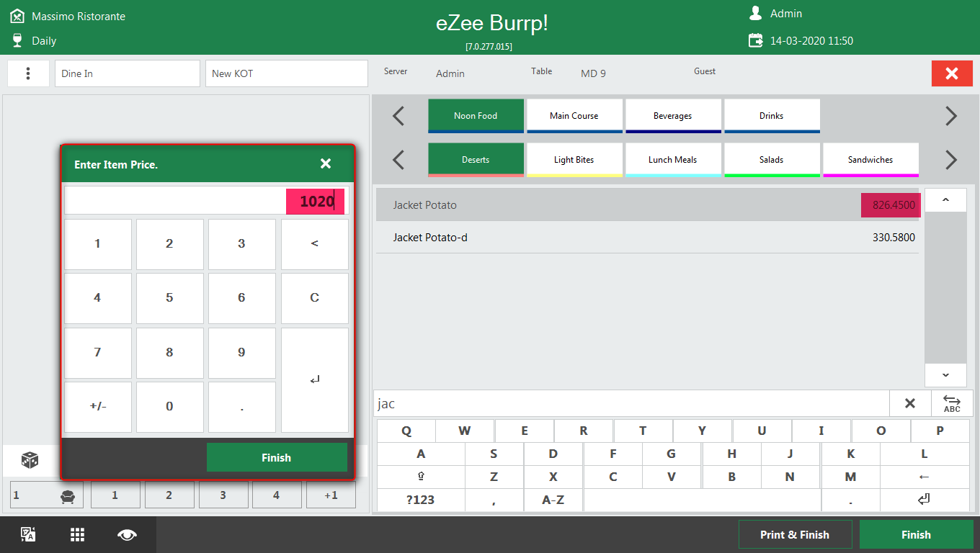Select the Salads sub-category
Image resolution: width=980 pixels, height=553 pixels.
pyautogui.click(x=772, y=160)
